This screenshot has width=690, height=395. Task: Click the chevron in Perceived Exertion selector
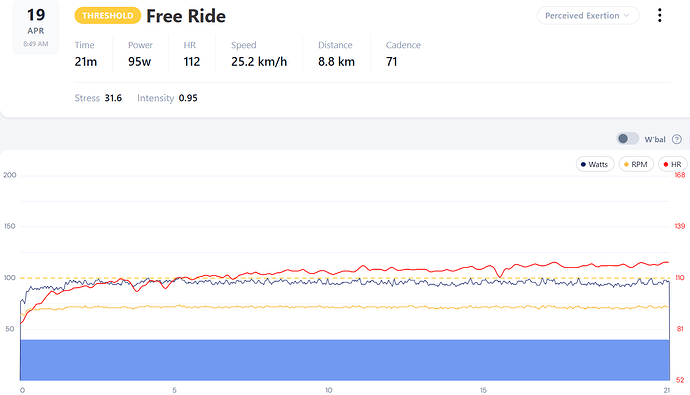pyautogui.click(x=626, y=16)
